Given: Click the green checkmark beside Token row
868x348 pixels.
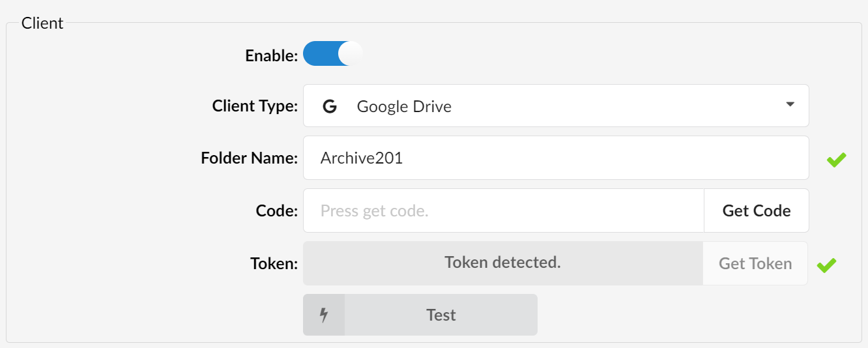Looking at the screenshot, I should (x=826, y=265).
